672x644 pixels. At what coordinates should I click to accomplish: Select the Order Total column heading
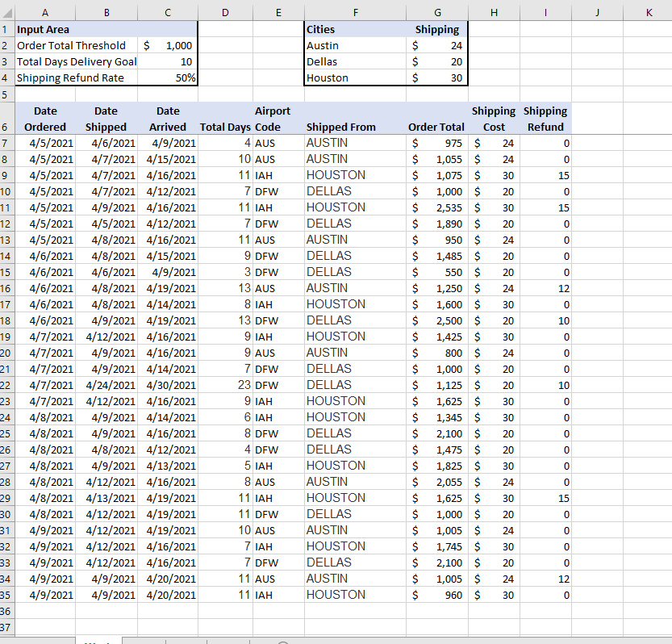point(437,119)
